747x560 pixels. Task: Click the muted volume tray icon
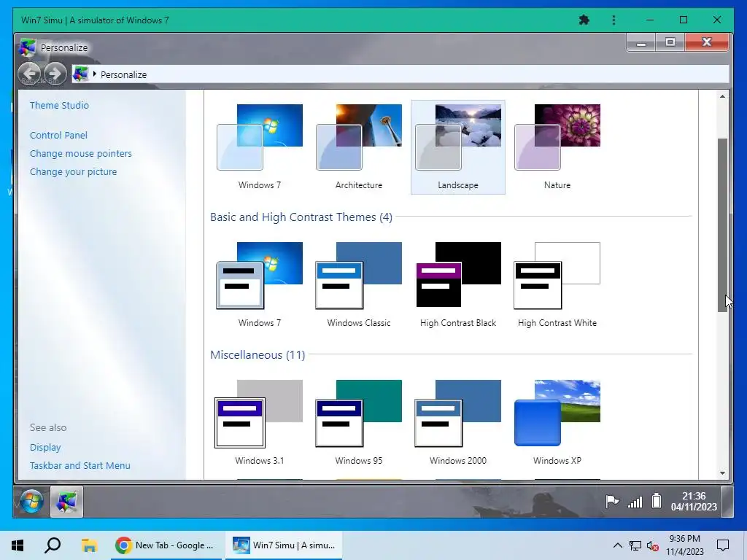click(x=653, y=545)
